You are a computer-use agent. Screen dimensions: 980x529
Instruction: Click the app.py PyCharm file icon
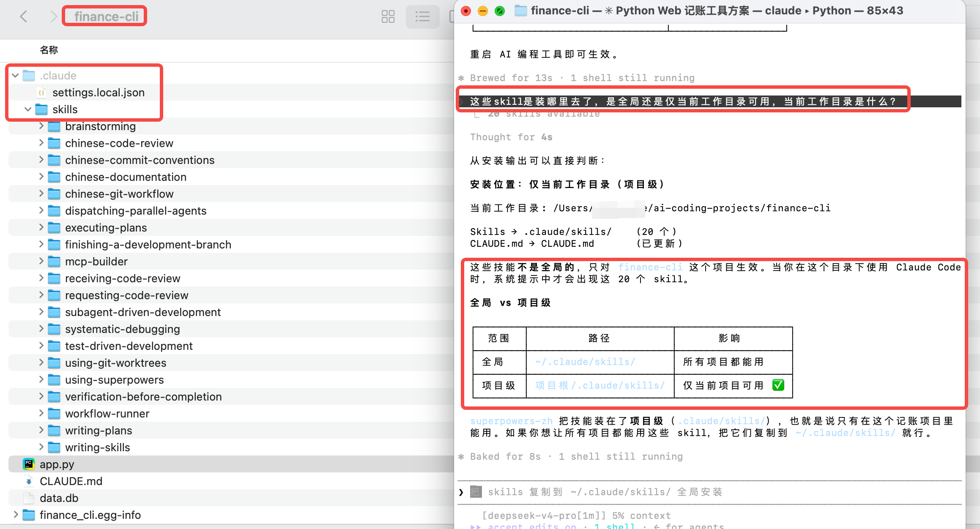(29, 464)
